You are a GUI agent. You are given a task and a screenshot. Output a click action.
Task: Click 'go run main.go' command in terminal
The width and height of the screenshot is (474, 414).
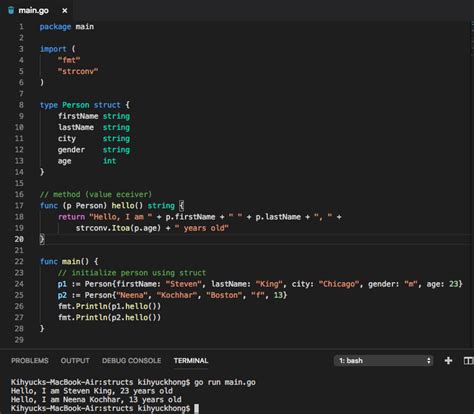(x=225, y=382)
